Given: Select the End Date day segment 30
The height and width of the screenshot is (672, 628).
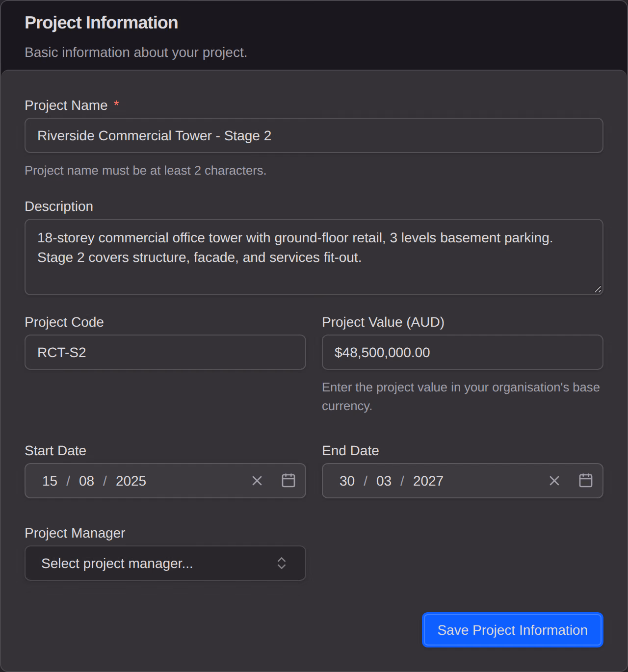Looking at the screenshot, I should [347, 481].
